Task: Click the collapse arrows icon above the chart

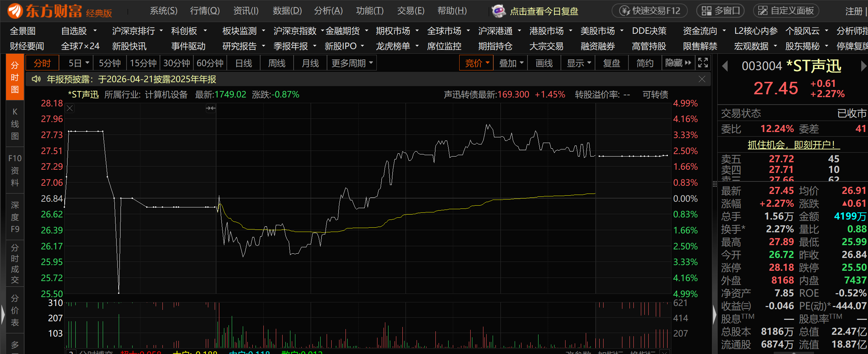Action: (210, 108)
